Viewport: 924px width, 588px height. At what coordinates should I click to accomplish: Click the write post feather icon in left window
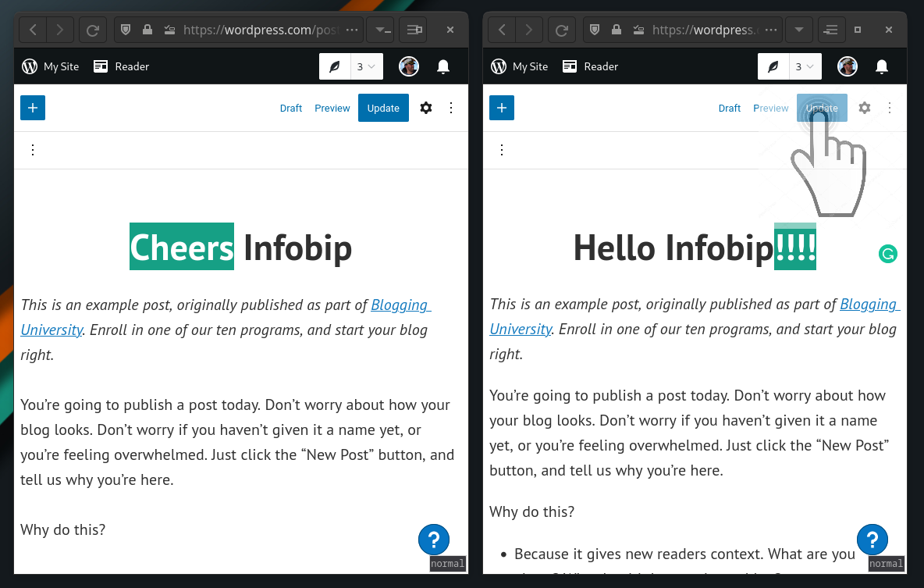click(x=335, y=66)
